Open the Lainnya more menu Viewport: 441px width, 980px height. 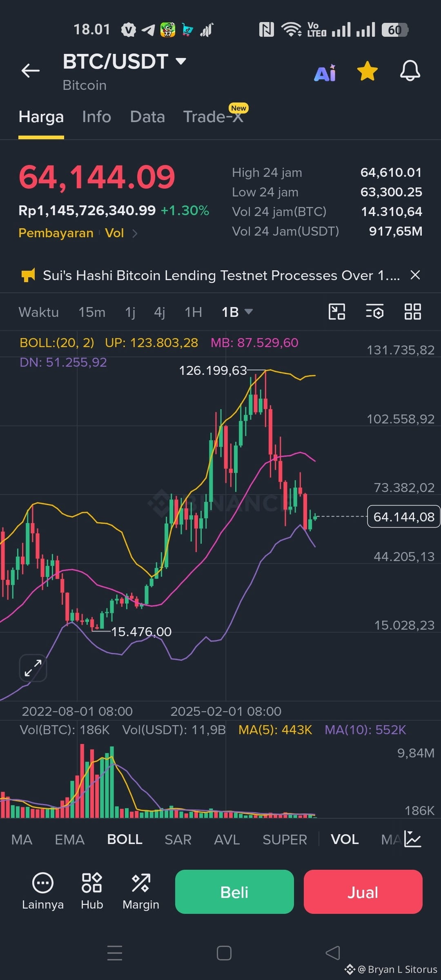coord(43,892)
